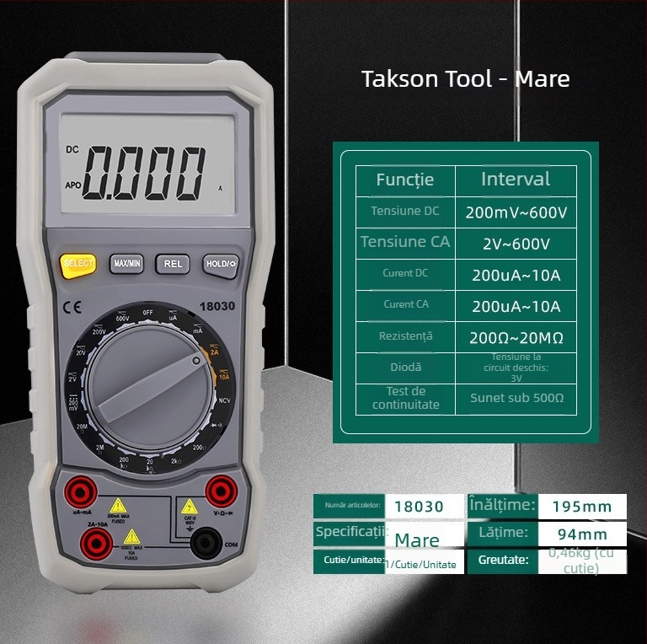Select the Tensiune CA table row label
647x644 pixels.
[x=404, y=243]
